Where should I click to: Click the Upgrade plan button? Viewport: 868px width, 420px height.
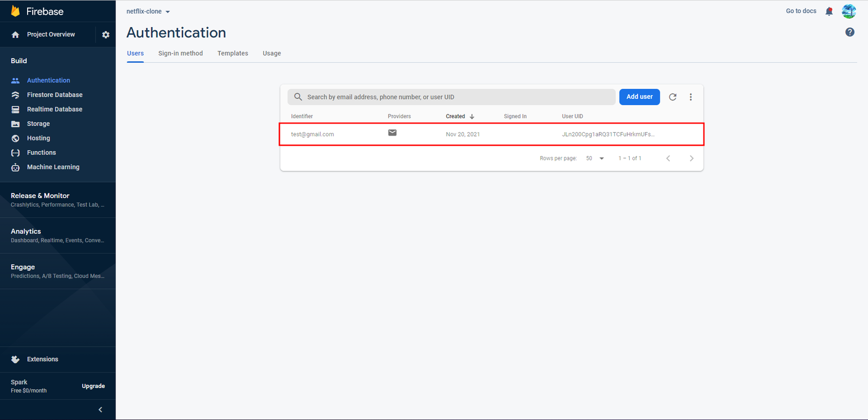(93, 386)
